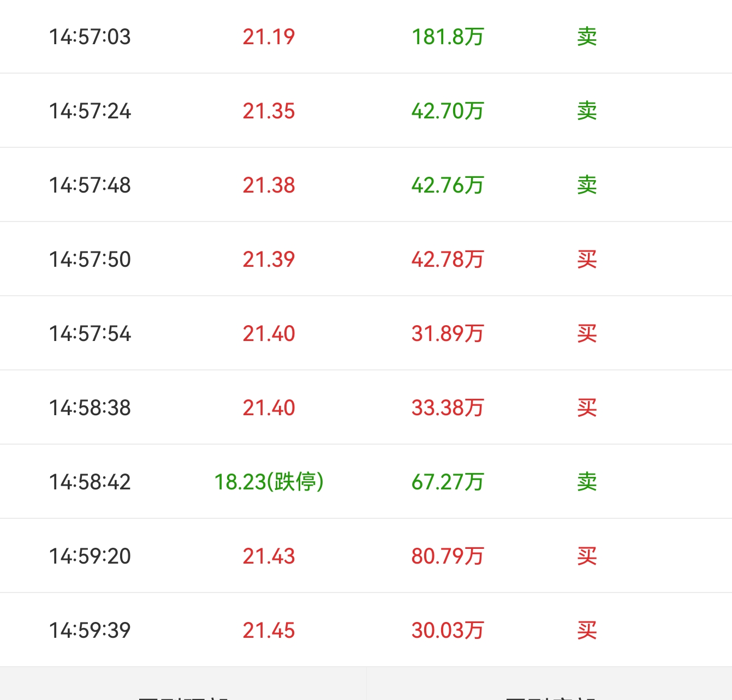This screenshot has width=732, height=700.
Task: Select the 80.79万 buy amount
Action: coord(448,556)
